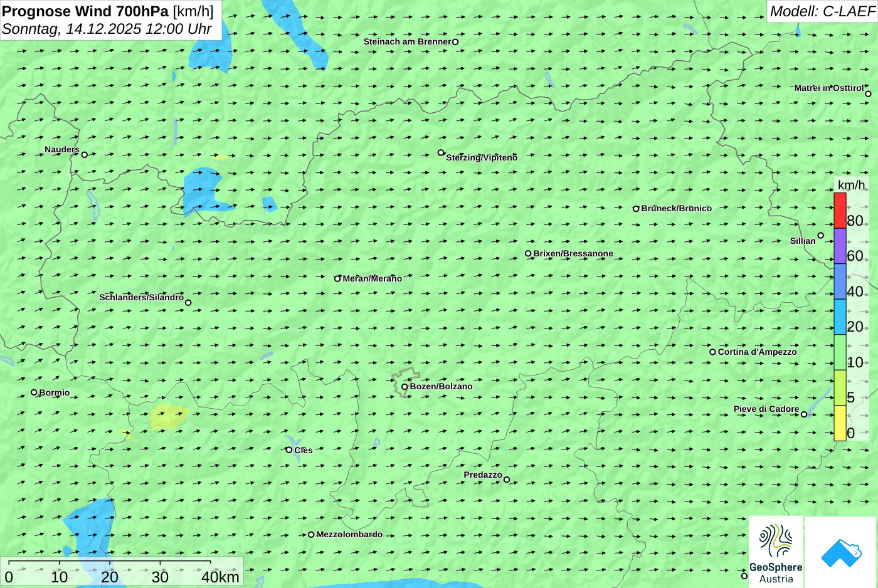
Task: Click the 'Modell: C-LAEF' label
Action: pyautogui.click(x=822, y=11)
